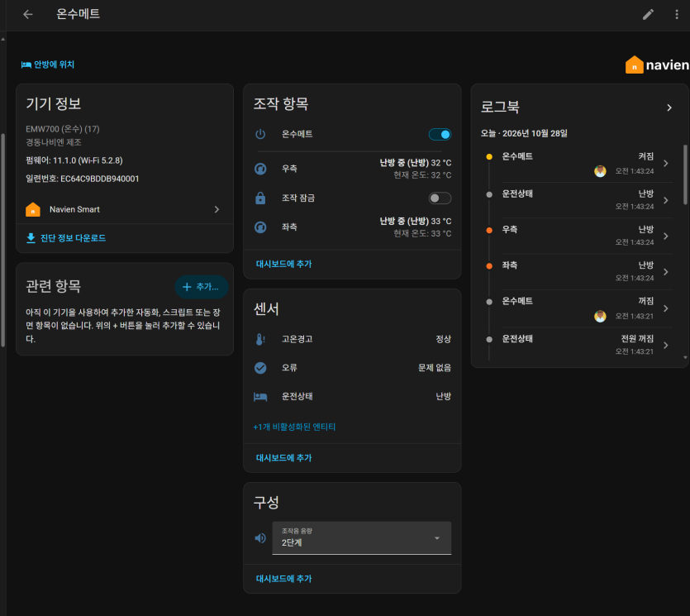This screenshot has width=690, height=616.
Task: Expand 온수메트 켜짐 log entry chevron
Action: 666,164
